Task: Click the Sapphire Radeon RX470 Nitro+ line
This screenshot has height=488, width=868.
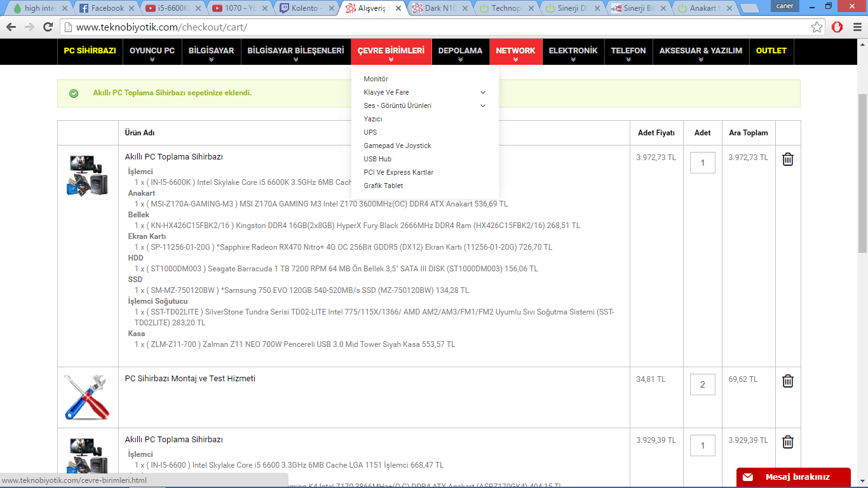Action: click(343, 247)
